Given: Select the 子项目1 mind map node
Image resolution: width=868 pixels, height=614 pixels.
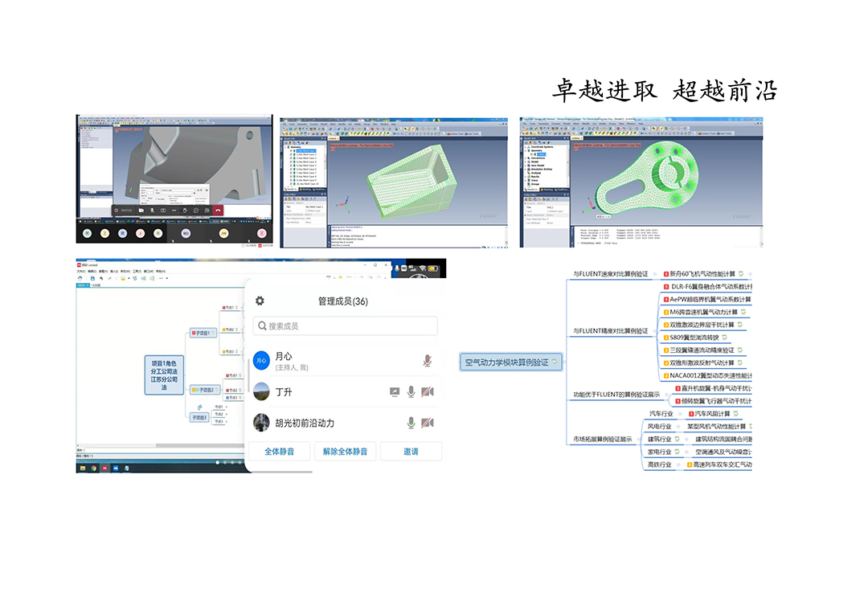Looking at the screenshot, I should tap(200, 333).
